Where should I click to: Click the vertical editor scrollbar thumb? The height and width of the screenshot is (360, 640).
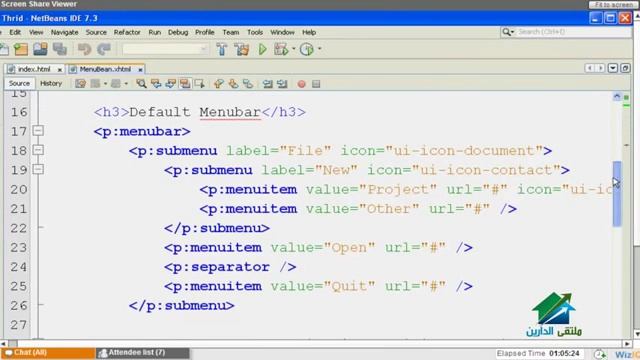(x=617, y=193)
